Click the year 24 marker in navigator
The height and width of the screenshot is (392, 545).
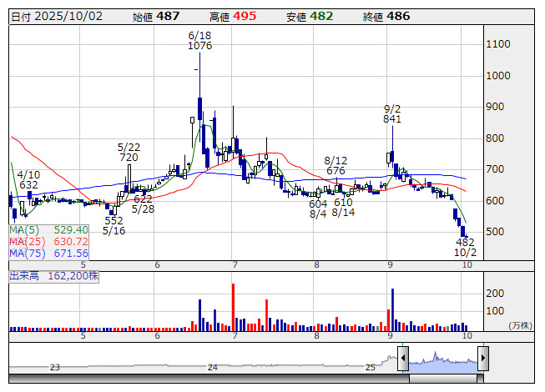[x=213, y=367]
